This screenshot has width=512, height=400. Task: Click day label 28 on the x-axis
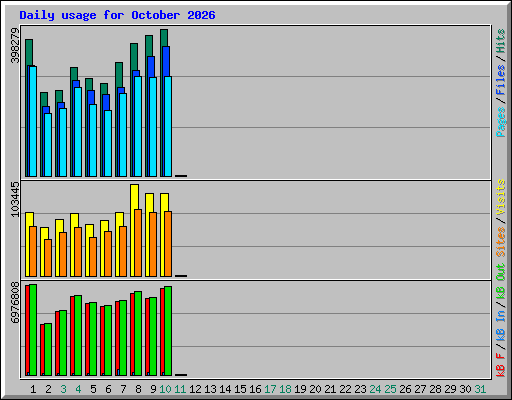click(435, 389)
